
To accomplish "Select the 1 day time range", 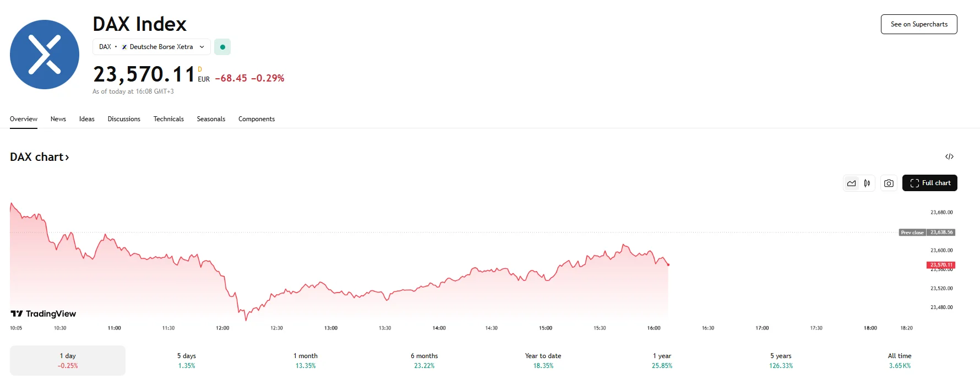I will (68, 360).
